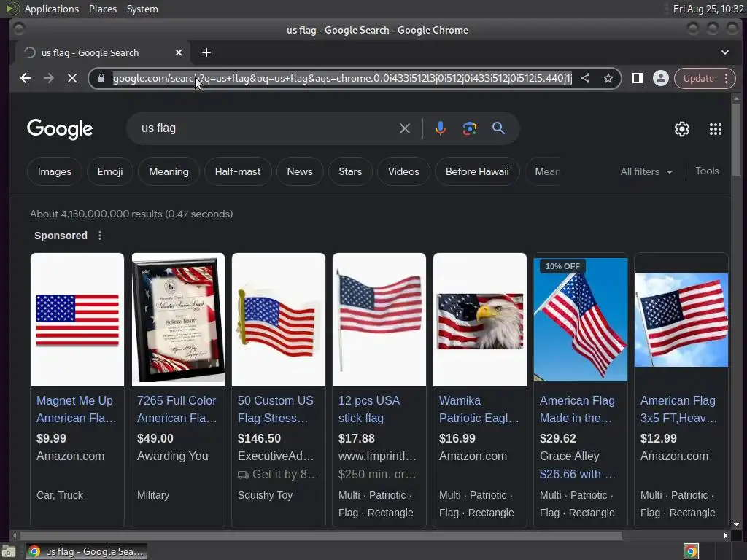Click the top panel Applications icon
Screen dimensions: 747x560
[12, 9]
